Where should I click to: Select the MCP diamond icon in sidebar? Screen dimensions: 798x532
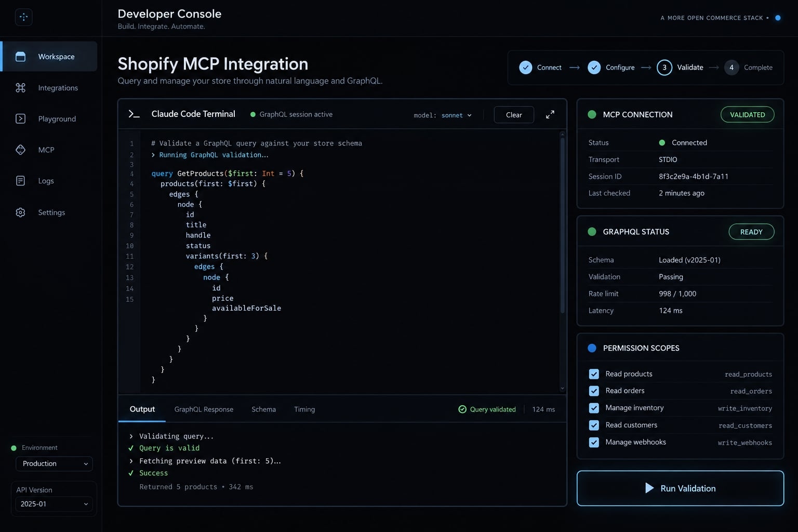pos(21,150)
